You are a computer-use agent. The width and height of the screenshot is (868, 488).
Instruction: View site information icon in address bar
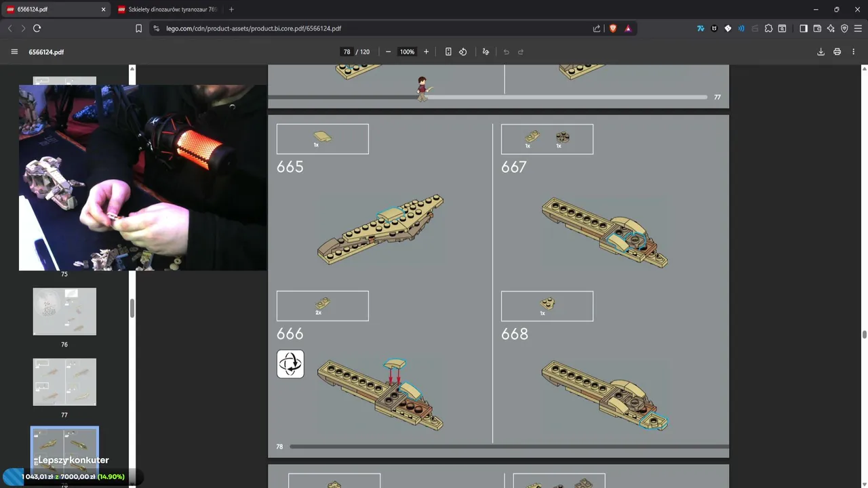pos(156,28)
